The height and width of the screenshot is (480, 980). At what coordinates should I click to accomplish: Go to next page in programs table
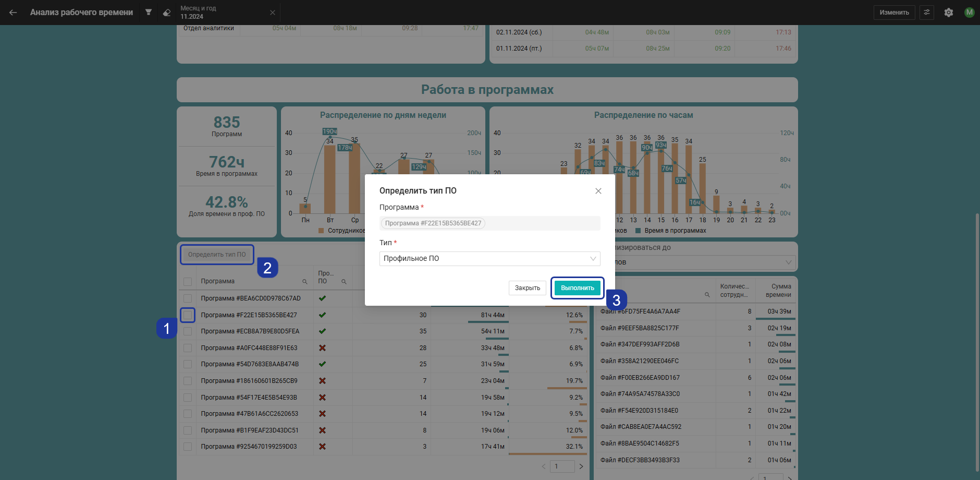581,466
